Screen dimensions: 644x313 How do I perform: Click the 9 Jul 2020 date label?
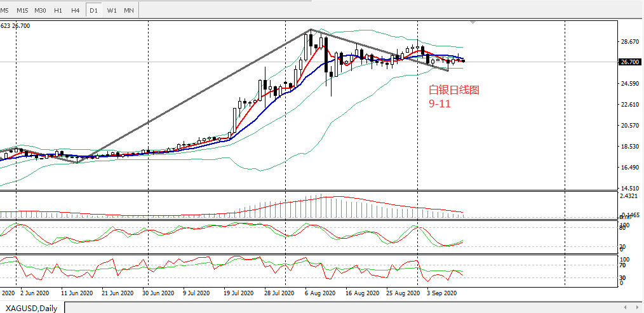(x=197, y=293)
